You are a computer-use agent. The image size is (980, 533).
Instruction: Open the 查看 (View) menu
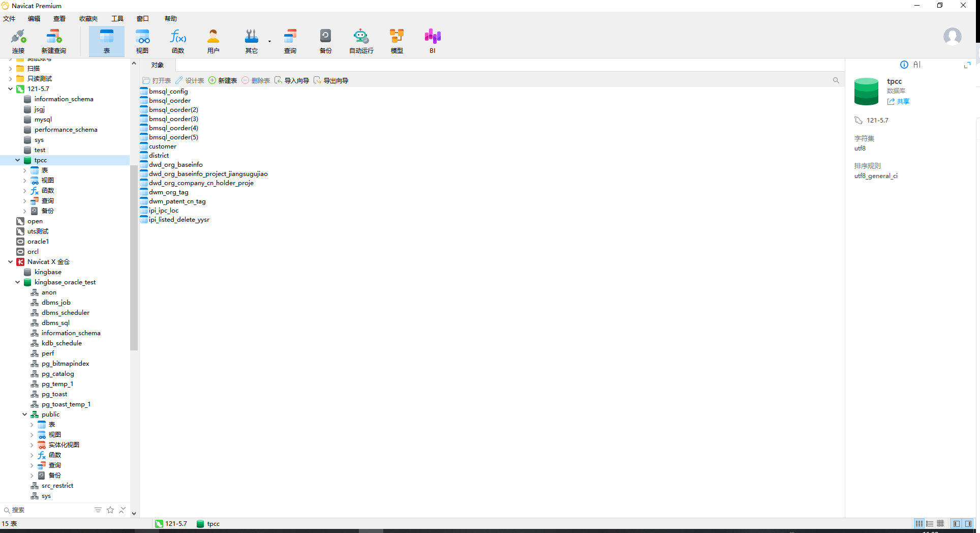pos(59,19)
